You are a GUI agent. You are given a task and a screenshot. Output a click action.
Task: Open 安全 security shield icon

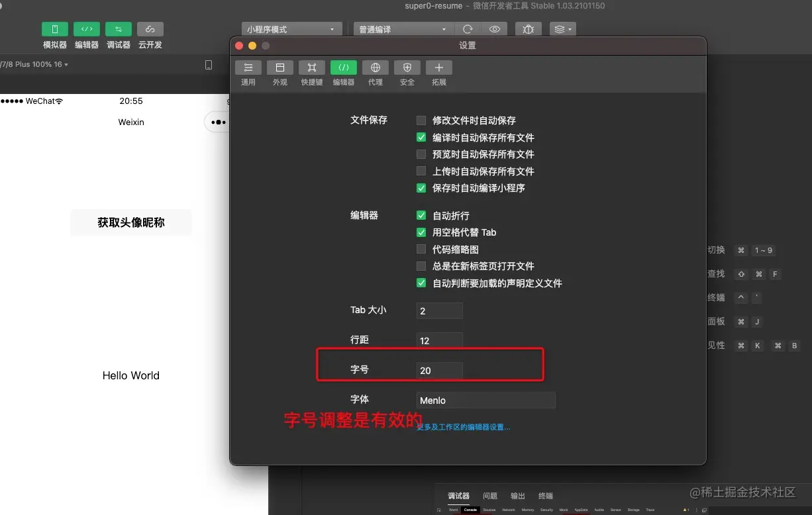point(407,68)
